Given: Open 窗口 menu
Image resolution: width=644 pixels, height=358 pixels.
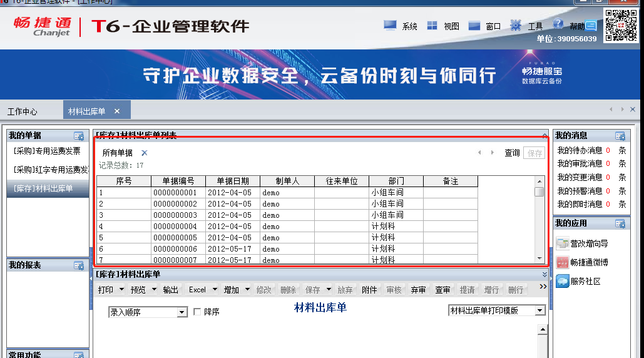Looking at the screenshot, I should [x=493, y=26].
